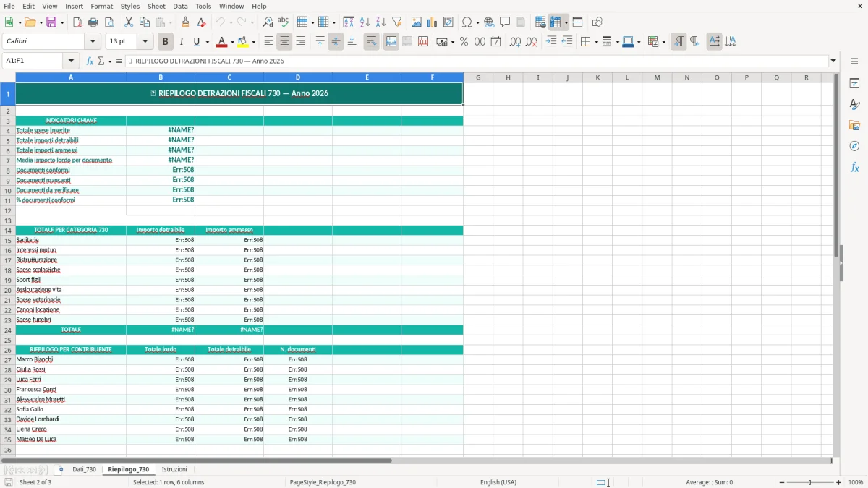Toggle Bold formatting

pos(166,42)
